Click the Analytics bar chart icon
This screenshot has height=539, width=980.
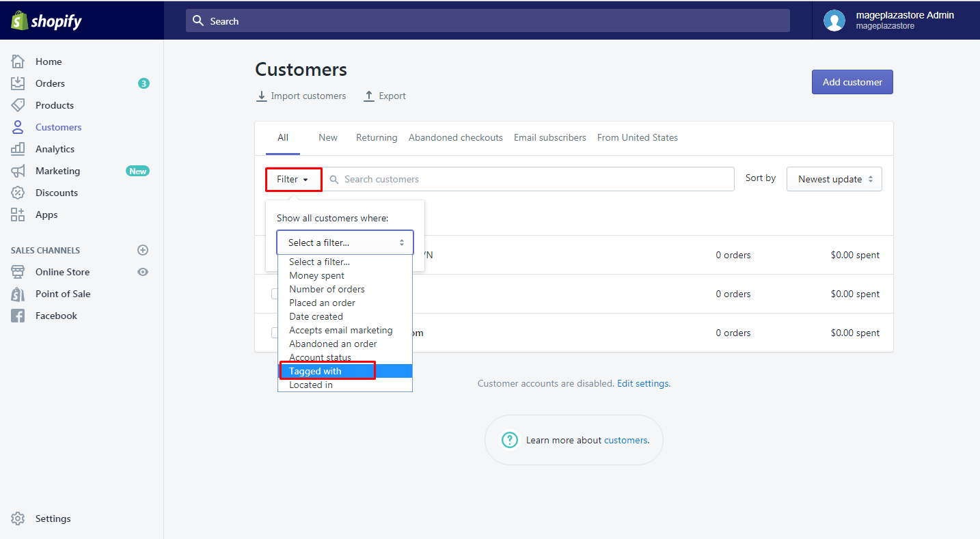[18, 149]
